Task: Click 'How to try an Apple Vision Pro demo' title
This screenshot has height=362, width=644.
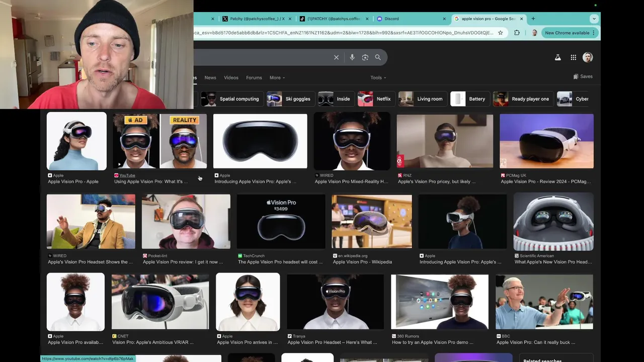Action: (433, 342)
